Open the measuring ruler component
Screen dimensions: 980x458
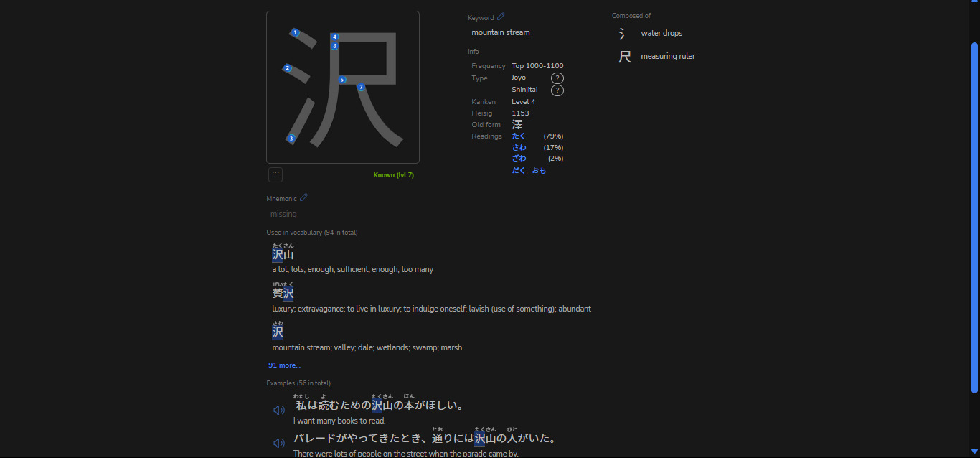tap(667, 56)
